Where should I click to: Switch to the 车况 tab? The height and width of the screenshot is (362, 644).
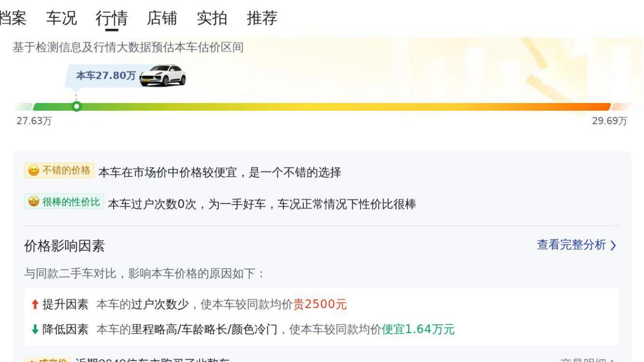click(61, 18)
